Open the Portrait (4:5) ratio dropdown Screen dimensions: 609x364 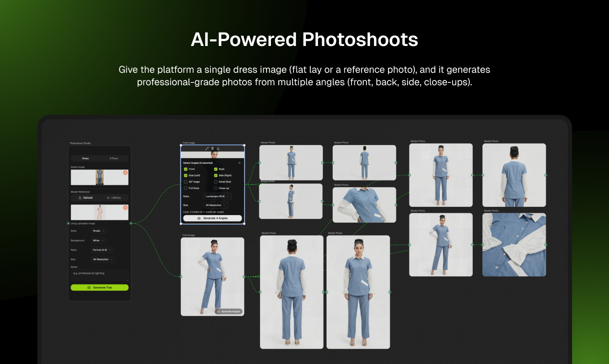[x=103, y=250]
